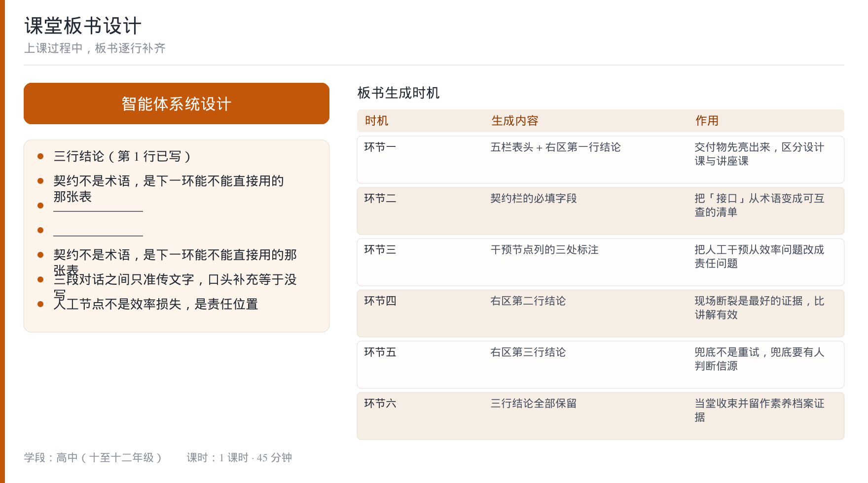Click subtitle 上课过程中，板书逐行补齐
Image resolution: width=868 pixels, height=483 pixels.
[95, 48]
